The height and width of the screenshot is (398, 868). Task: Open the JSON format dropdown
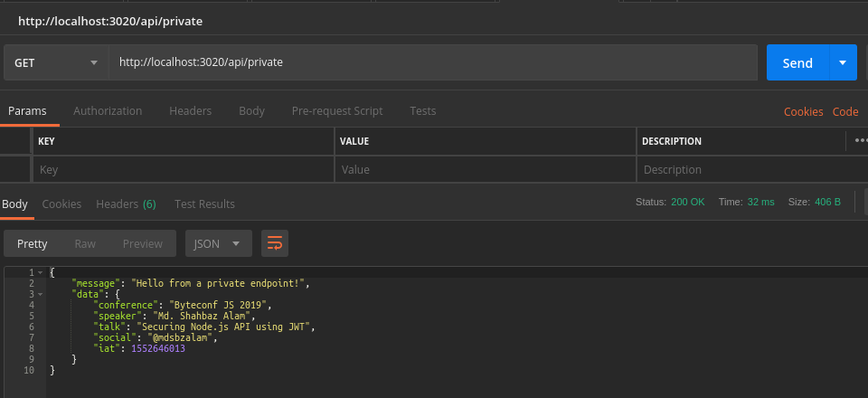219,243
